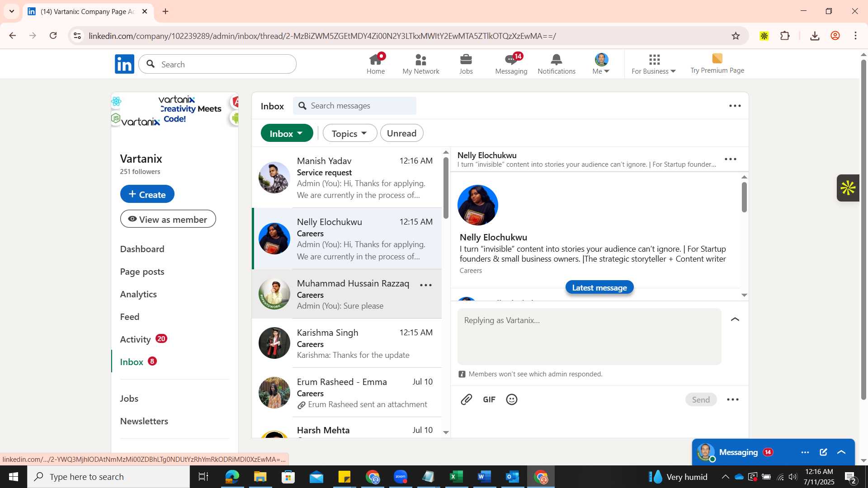Open Page posts in the sidebar
868x488 pixels.
[x=142, y=272]
